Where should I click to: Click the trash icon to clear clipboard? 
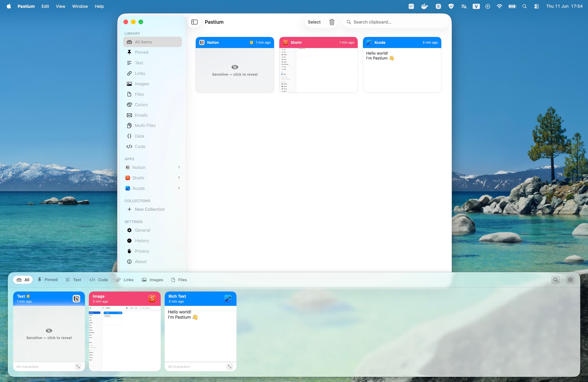[332, 22]
